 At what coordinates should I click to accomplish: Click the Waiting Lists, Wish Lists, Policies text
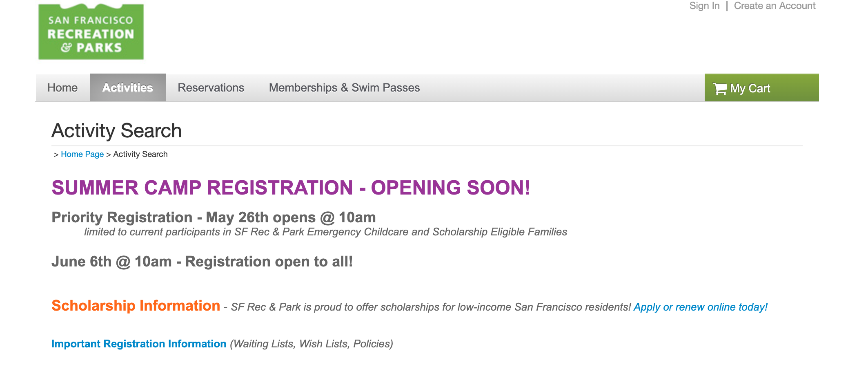[312, 344]
